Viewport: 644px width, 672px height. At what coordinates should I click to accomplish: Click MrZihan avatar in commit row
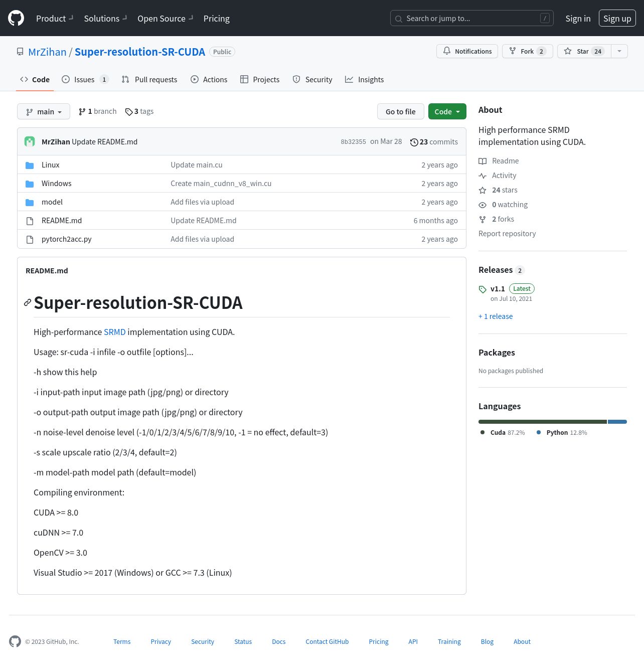(30, 141)
